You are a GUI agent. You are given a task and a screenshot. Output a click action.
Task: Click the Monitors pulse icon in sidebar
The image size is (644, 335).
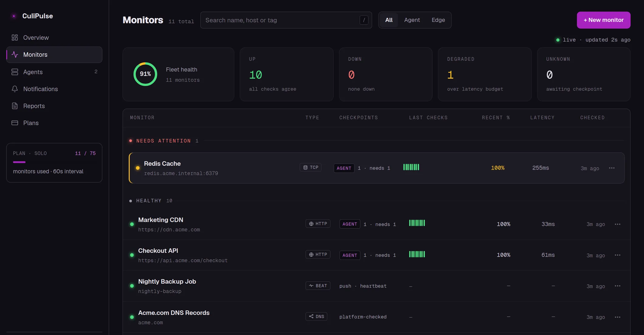click(15, 55)
